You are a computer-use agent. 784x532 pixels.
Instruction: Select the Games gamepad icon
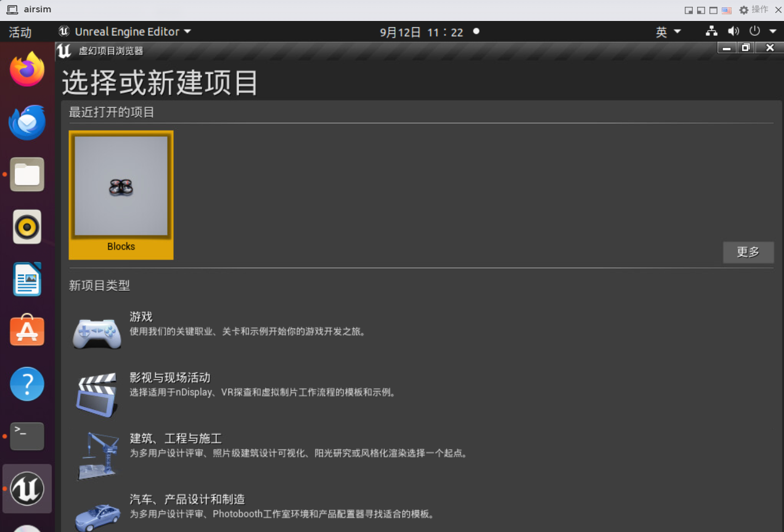97,333
